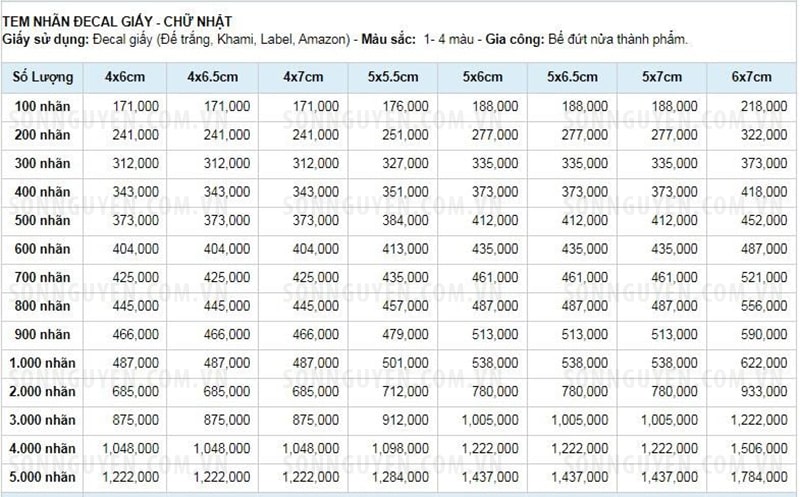This screenshot has width=800, height=497.
Task: Select the 5x6cm price for 500 nhãn
Action: pyautogui.click(x=495, y=220)
